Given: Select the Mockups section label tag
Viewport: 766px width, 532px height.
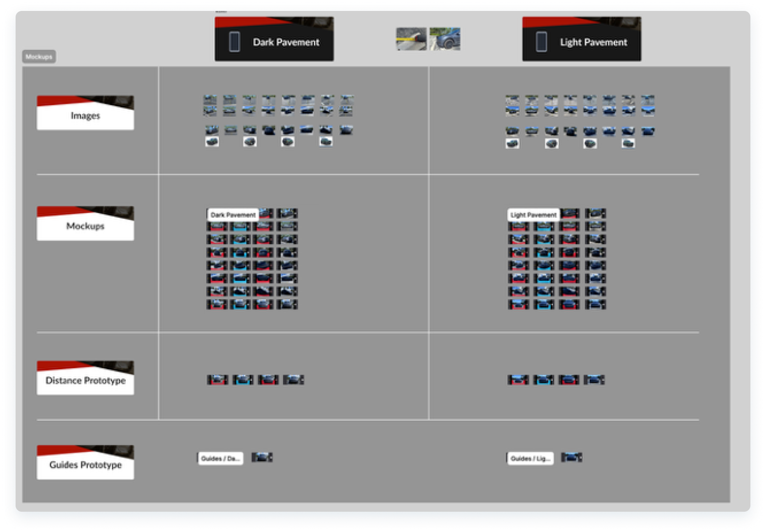Looking at the screenshot, I should tap(39, 57).
